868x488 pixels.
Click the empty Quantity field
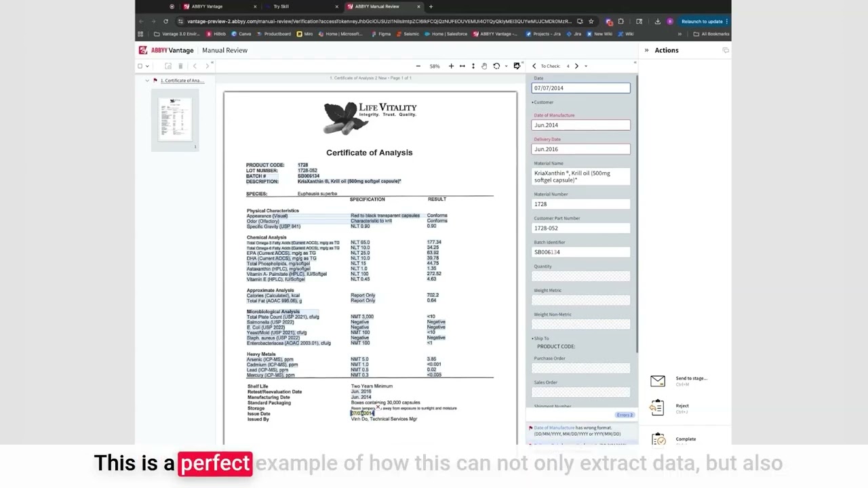[580, 276]
